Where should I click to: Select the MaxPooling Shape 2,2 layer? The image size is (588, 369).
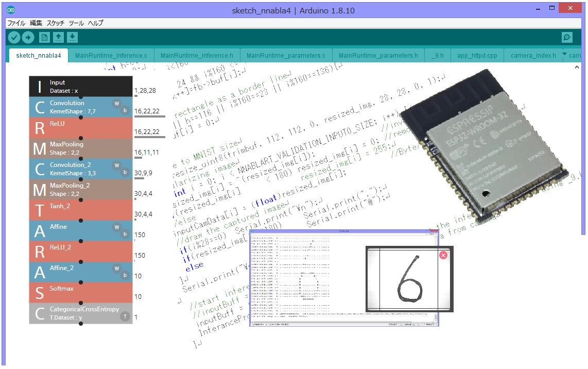pyautogui.click(x=81, y=148)
